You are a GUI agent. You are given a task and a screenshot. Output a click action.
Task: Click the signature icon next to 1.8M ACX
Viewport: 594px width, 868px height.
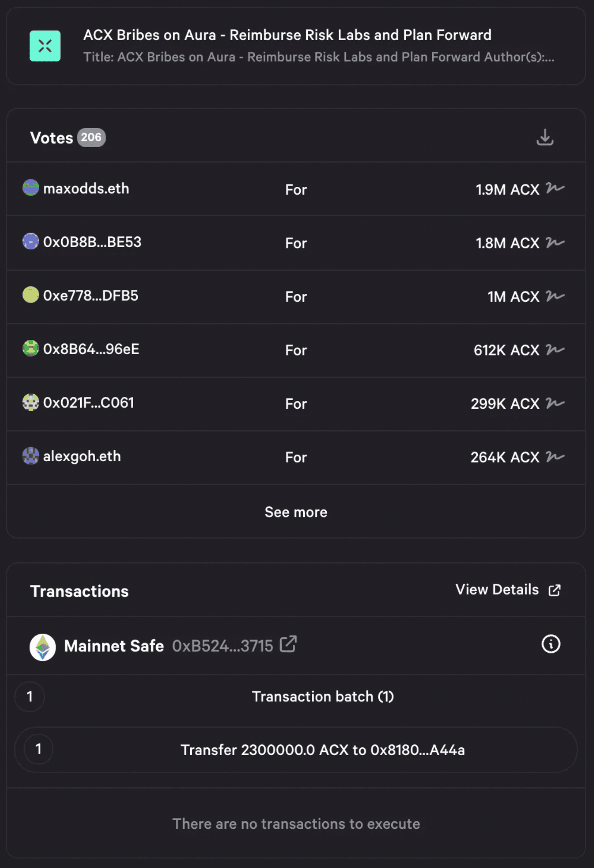(555, 242)
